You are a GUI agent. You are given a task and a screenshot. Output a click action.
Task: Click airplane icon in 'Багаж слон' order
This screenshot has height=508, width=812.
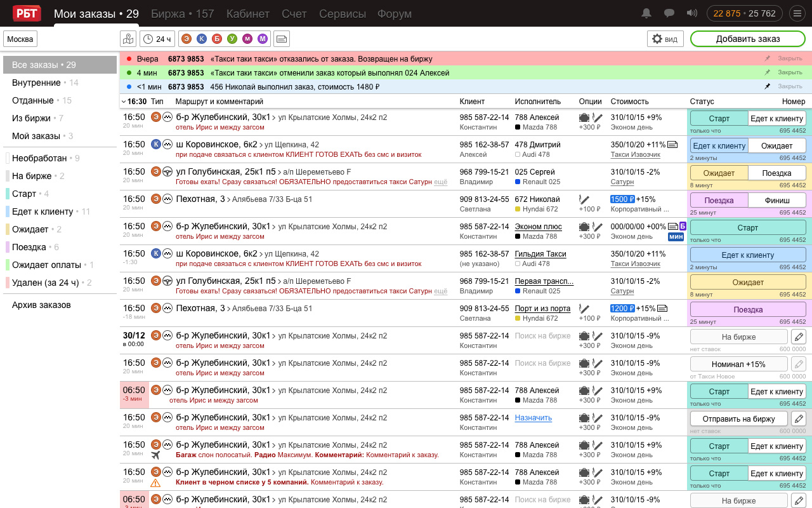click(156, 455)
